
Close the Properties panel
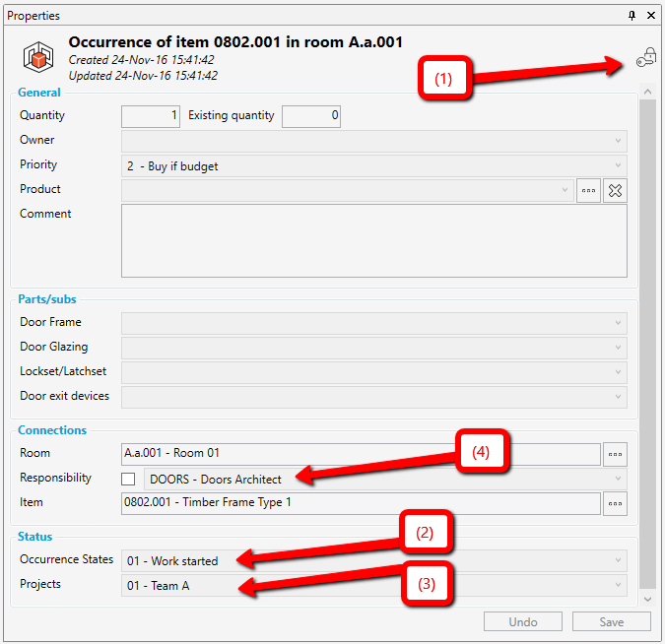click(x=651, y=15)
